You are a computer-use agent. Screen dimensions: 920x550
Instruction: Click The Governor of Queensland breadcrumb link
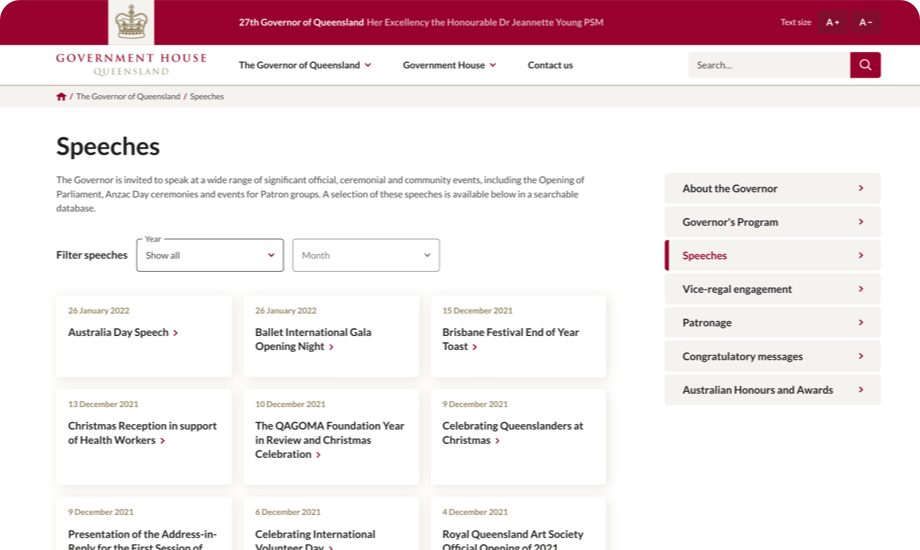[x=128, y=97]
